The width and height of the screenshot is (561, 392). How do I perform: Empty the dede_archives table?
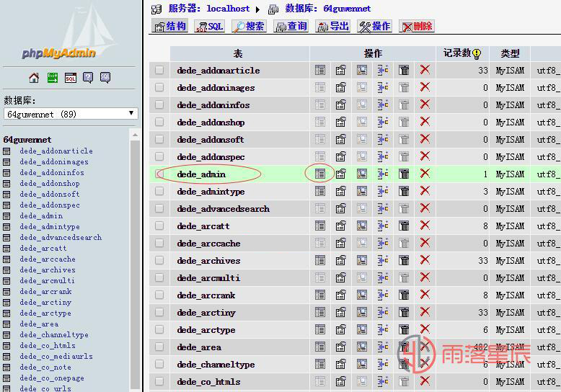click(x=404, y=261)
